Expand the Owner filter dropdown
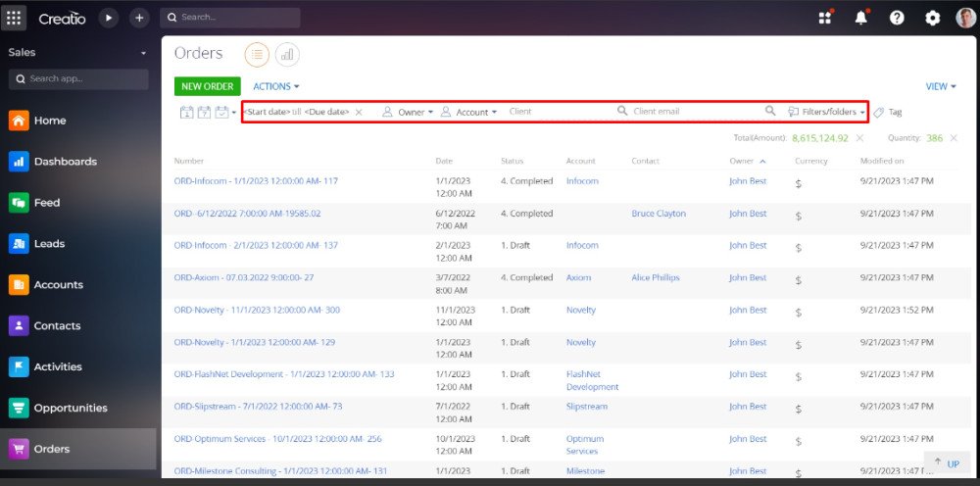The width and height of the screenshot is (980, 486). click(408, 112)
